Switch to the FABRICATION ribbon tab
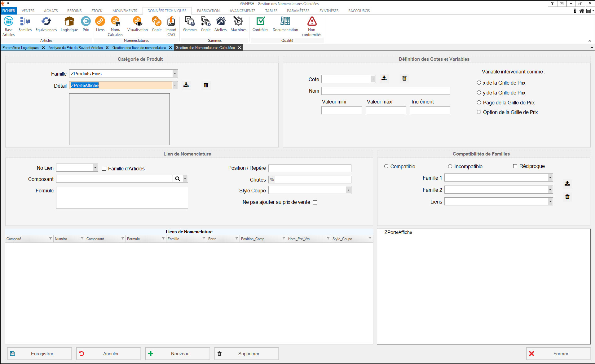This screenshot has height=364, width=595. click(x=208, y=11)
